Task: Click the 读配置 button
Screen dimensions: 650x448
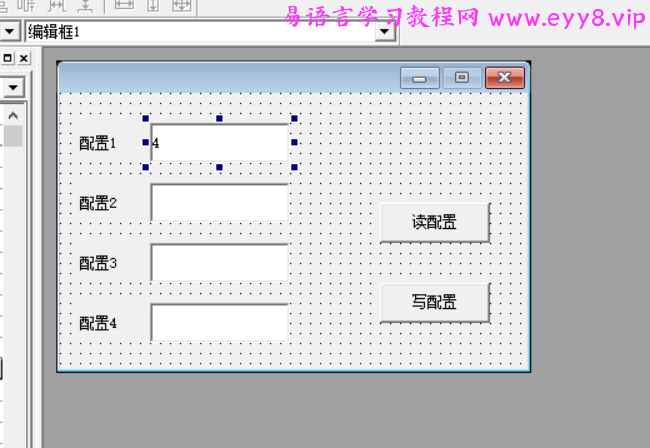Action: coord(435,223)
